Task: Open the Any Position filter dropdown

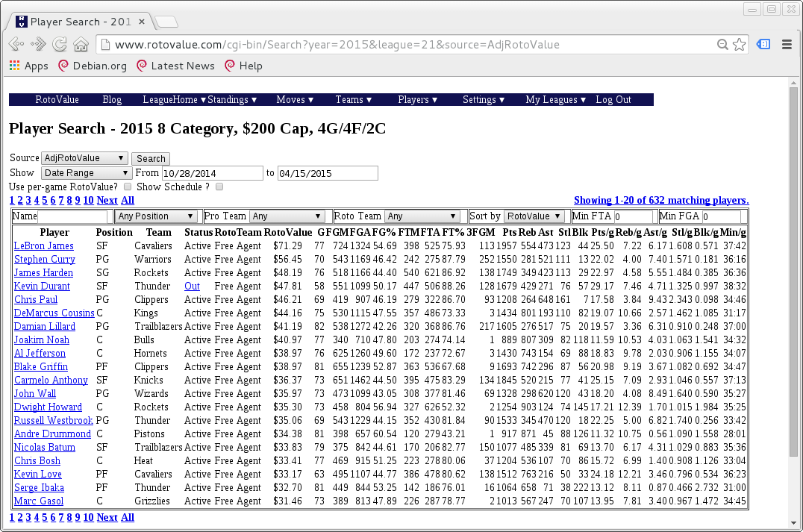Action: click(156, 216)
